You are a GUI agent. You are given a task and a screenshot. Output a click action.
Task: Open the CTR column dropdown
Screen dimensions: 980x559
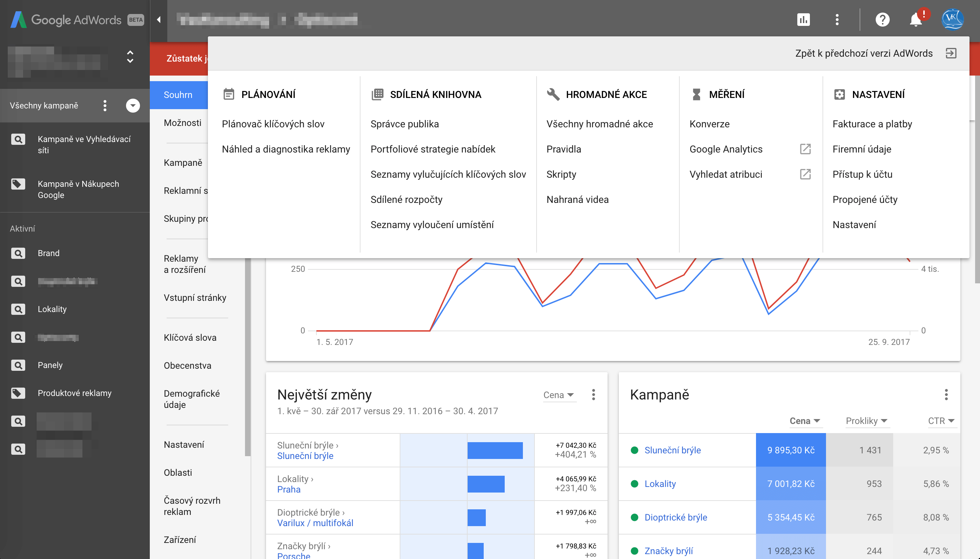point(941,421)
